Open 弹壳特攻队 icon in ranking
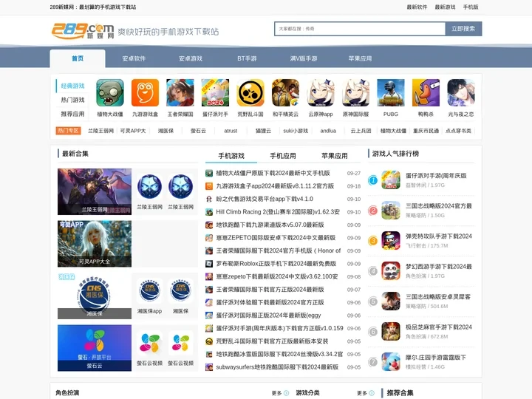Image resolution: width=532 pixels, height=399 pixels. 391,241
